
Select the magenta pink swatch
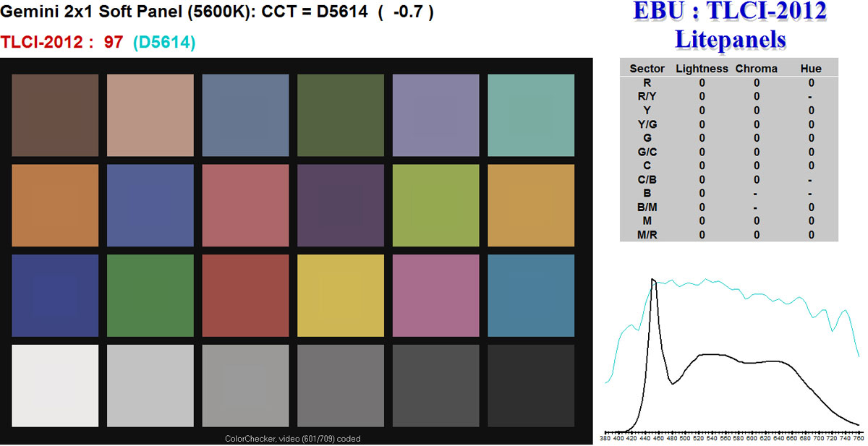(x=436, y=296)
